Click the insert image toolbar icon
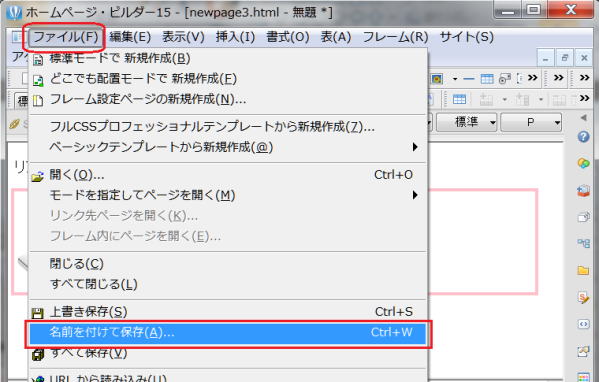Viewport: 599px width, 382px height. pos(437,79)
